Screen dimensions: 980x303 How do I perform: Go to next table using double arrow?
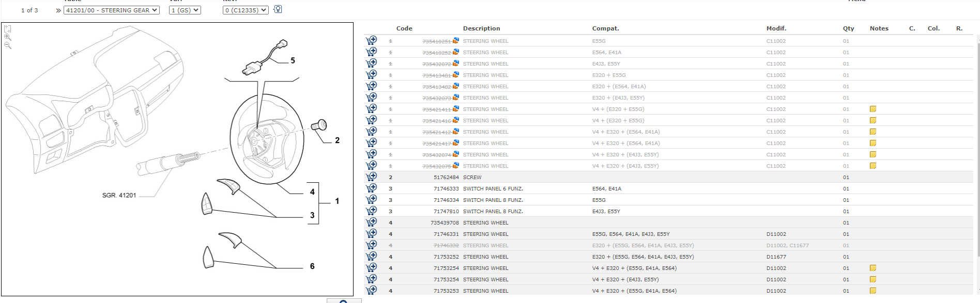tap(58, 10)
